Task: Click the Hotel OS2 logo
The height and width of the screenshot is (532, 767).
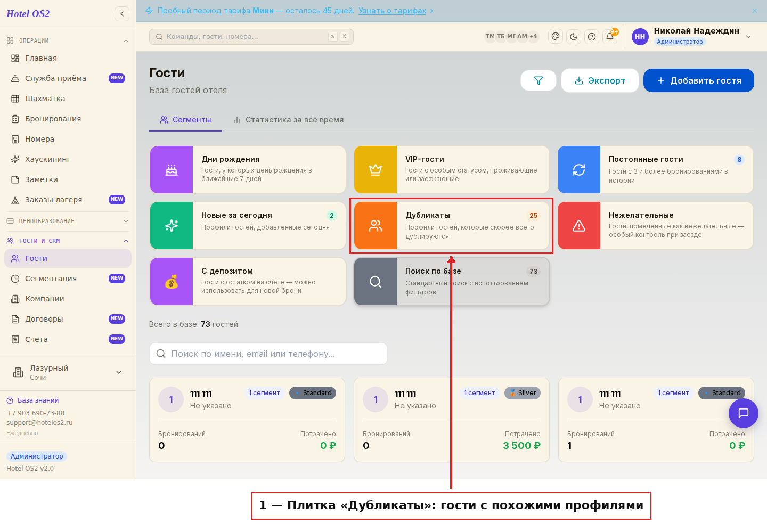Action: tap(28, 14)
